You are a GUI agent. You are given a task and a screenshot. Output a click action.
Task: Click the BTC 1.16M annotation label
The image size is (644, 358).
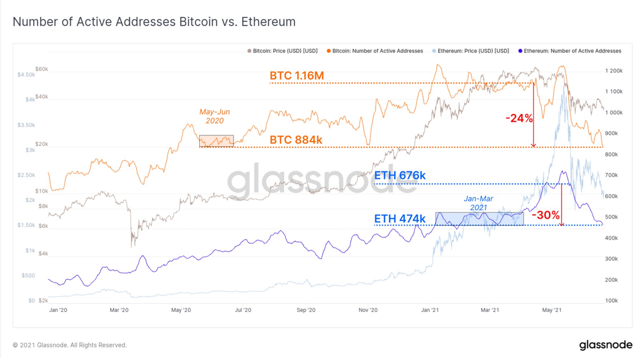pyautogui.click(x=297, y=76)
